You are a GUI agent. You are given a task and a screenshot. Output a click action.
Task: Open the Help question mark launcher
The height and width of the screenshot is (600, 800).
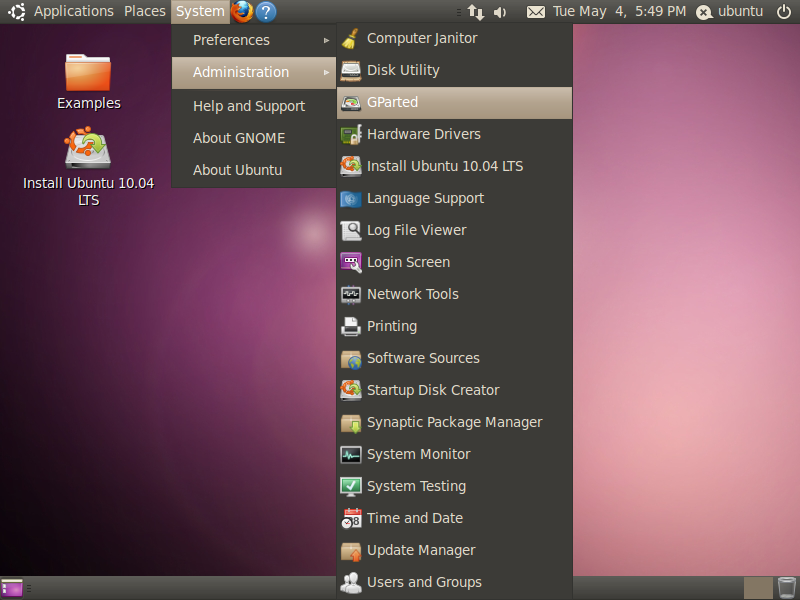pyautogui.click(x=266, y=12)
